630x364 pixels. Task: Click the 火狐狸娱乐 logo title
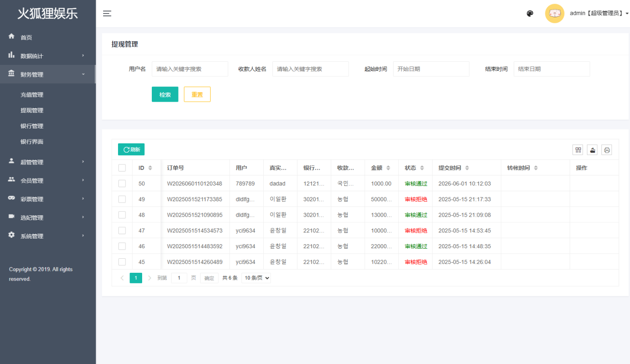[x=48, y=14]
